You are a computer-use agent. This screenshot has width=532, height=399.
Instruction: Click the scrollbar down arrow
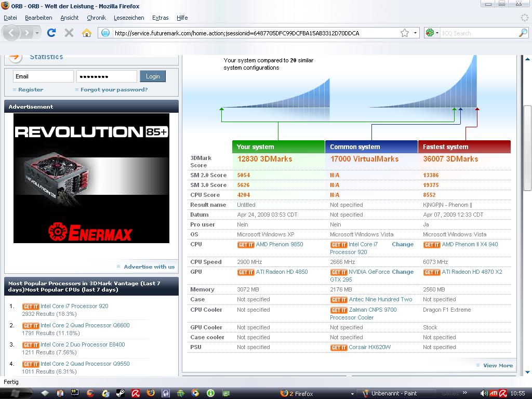click(x=527, y=372)
